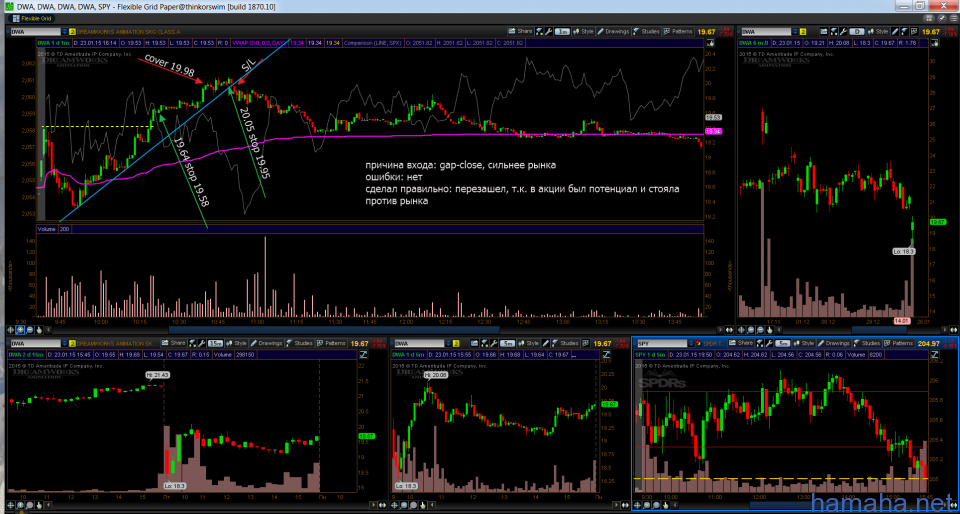Open Studies menu in the main chart
The width and height of the screenshot is (960, 514).
pos(646,31)
